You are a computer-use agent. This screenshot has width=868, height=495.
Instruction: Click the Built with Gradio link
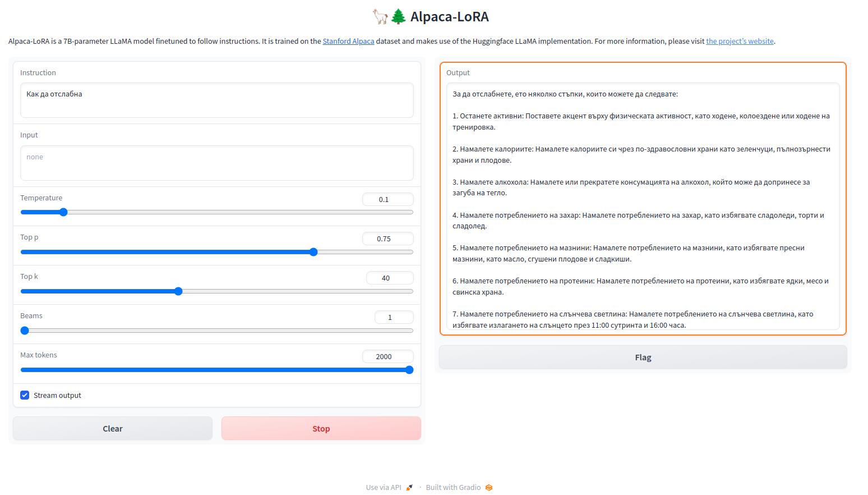coord(453,487)
